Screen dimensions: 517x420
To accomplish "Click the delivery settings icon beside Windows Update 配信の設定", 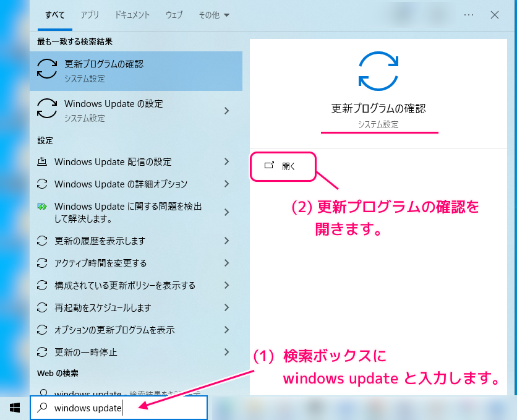I will 42,162.
